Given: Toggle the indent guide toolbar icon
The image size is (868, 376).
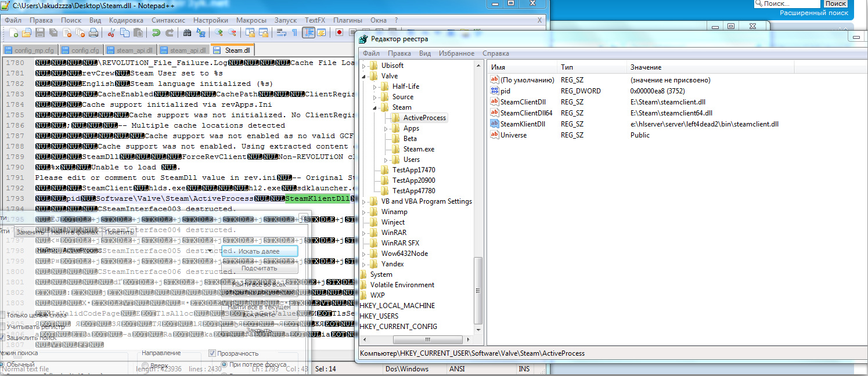Looking at the screenshot, I should click(308, 32).
